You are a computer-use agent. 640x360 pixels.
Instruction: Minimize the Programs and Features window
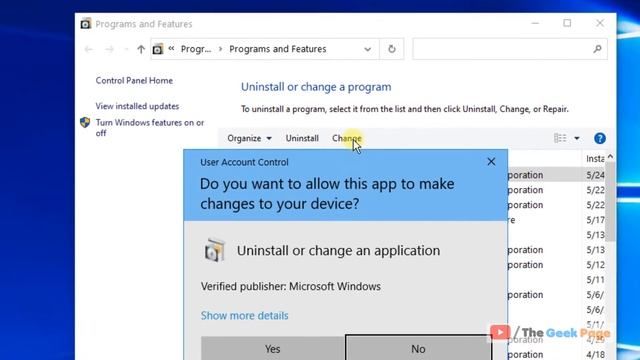click(x=535, y=23)
